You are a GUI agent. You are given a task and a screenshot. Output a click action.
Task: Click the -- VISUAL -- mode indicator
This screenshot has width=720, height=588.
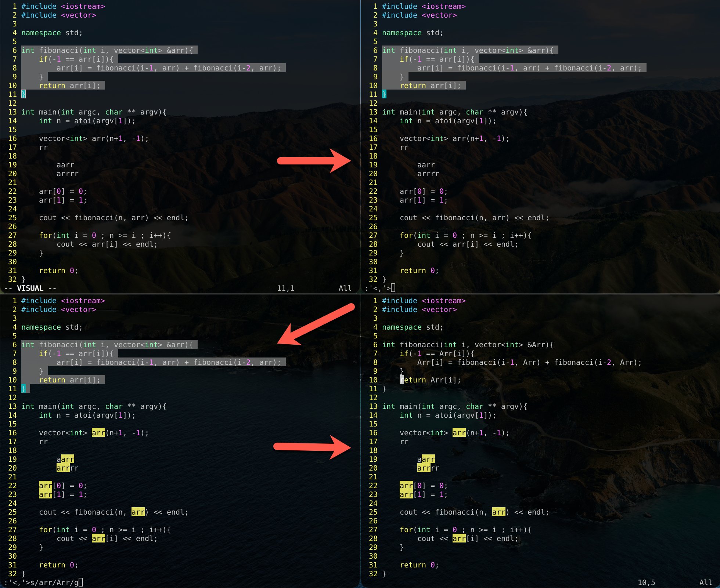click(30, 288)
